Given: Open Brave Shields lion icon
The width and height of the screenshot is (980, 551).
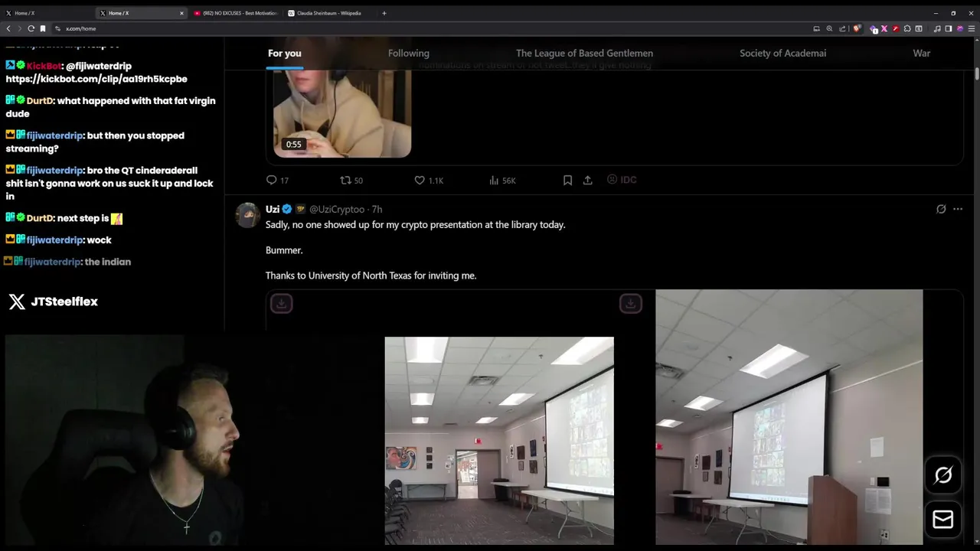Looking at the screenshot, I should pyautogui.click(x=857, y=28).
